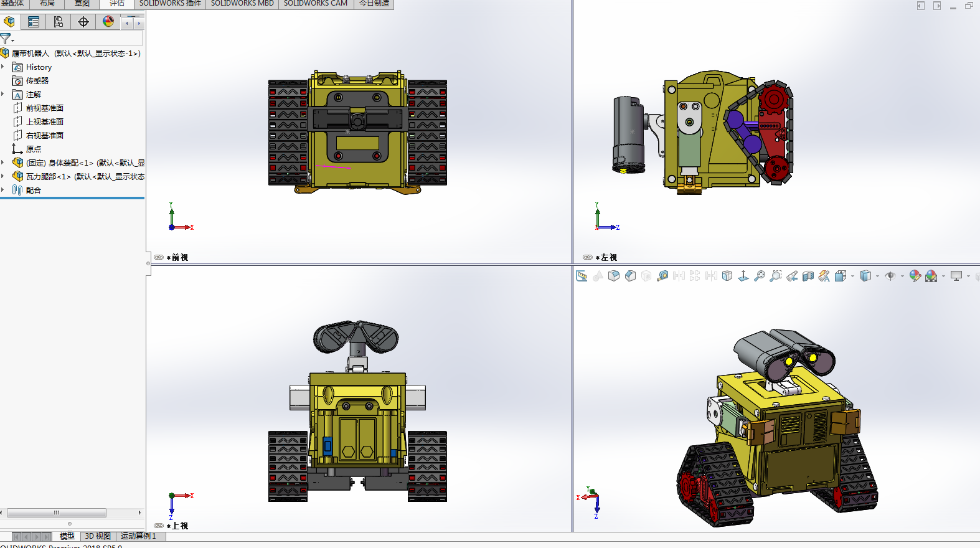Open the SOLIDWORKS MBD tab
Image resolution: width=980 pixels, height=548 pixels.
[x=242, y=3]
